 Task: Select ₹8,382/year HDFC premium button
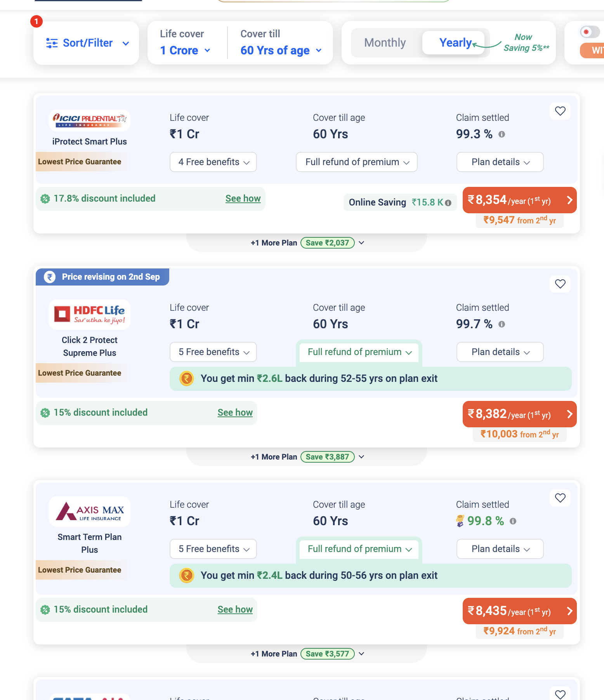tap(519, 414)
